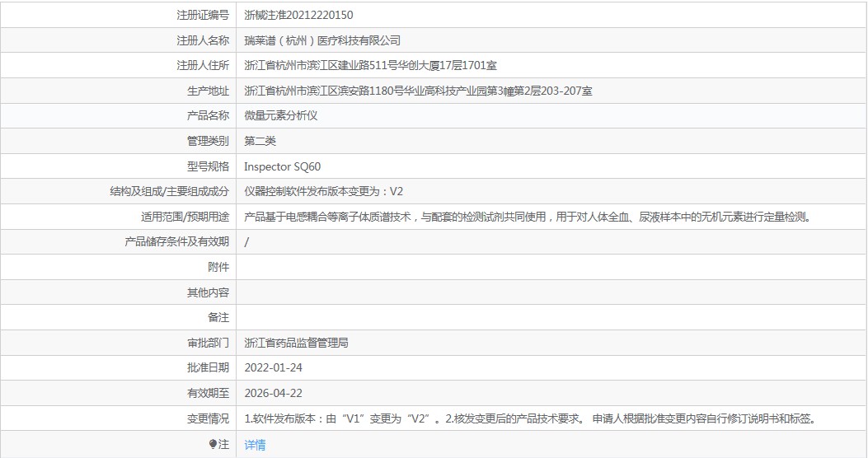Click the 注册人住所 label
The width and height of the screenshot is (868, 458).
pyautogui.click(x=203, y=65)
